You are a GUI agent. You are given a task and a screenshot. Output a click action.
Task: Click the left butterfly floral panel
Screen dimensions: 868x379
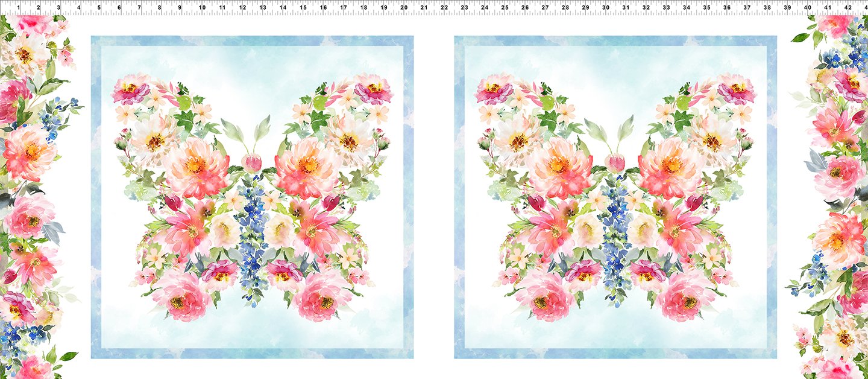click(252, 197)
